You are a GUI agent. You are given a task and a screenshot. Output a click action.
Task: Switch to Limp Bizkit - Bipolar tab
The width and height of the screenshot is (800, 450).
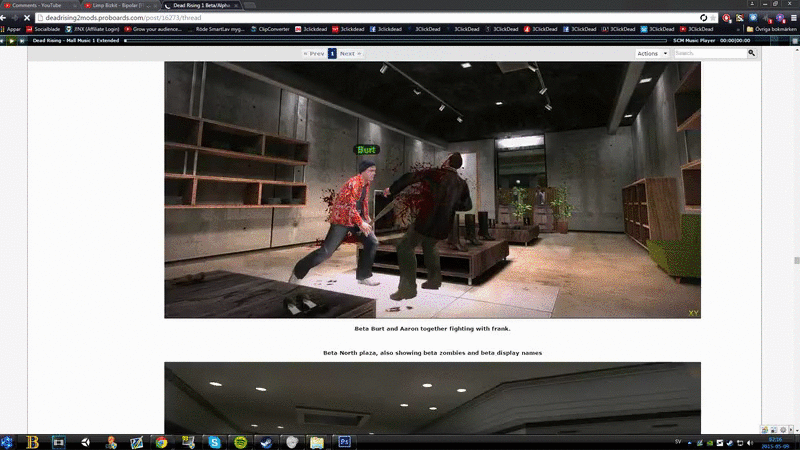(x=118, y=5)
